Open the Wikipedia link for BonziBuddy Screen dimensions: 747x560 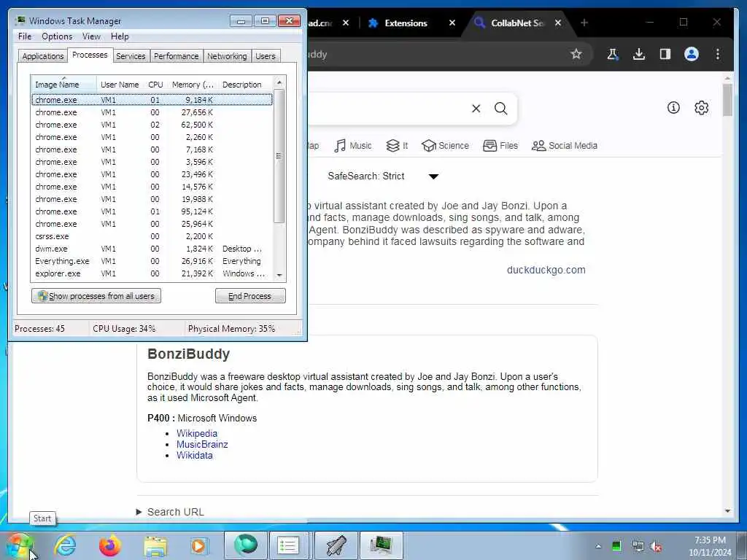coord(197,433)
